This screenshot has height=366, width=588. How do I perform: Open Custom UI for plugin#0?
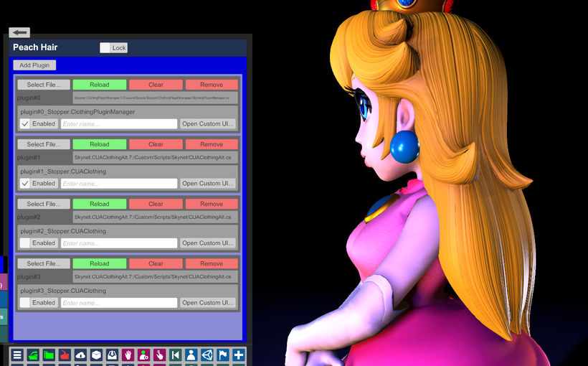point(208,124)
